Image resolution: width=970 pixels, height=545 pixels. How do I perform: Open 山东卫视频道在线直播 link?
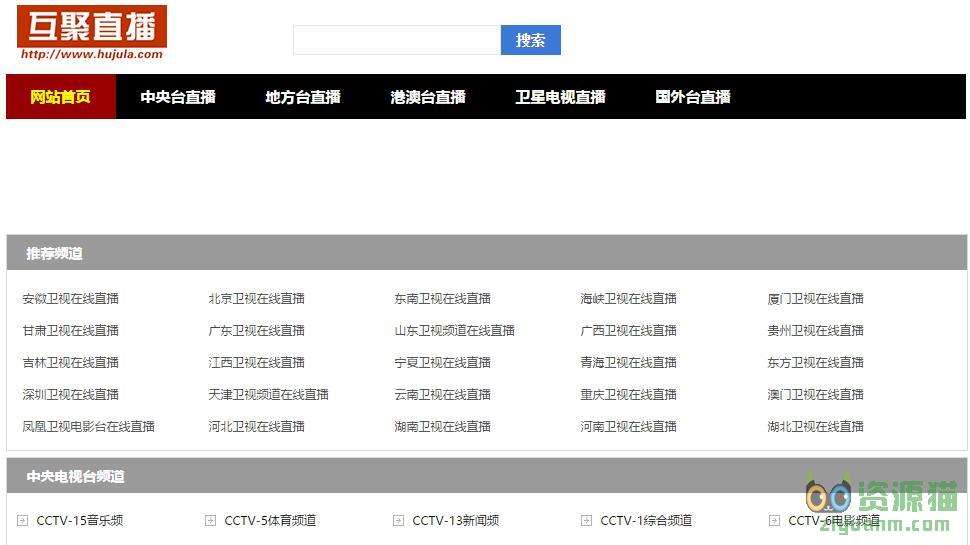[455, 331]
